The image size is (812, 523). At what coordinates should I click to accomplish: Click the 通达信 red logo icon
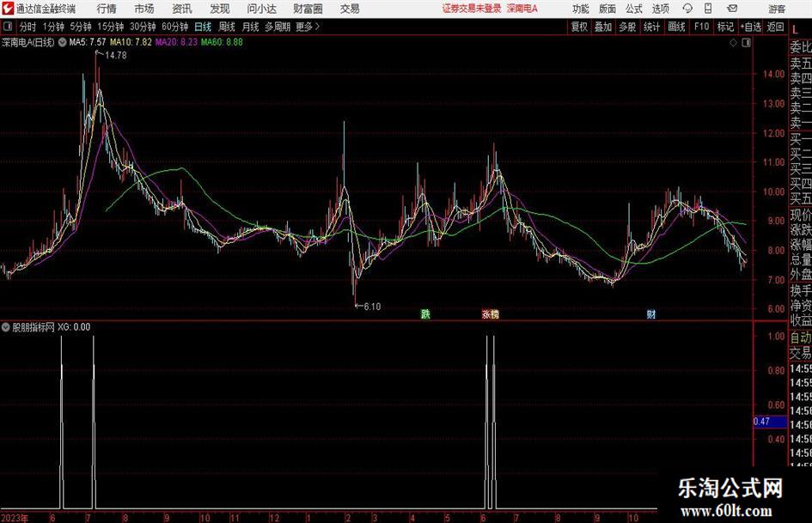(8, 9)
